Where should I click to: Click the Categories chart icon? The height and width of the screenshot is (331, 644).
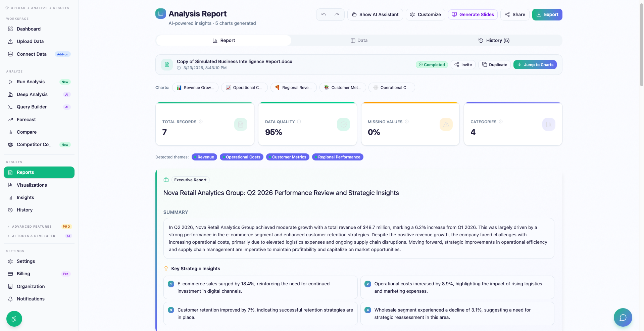tap(549, 124)
